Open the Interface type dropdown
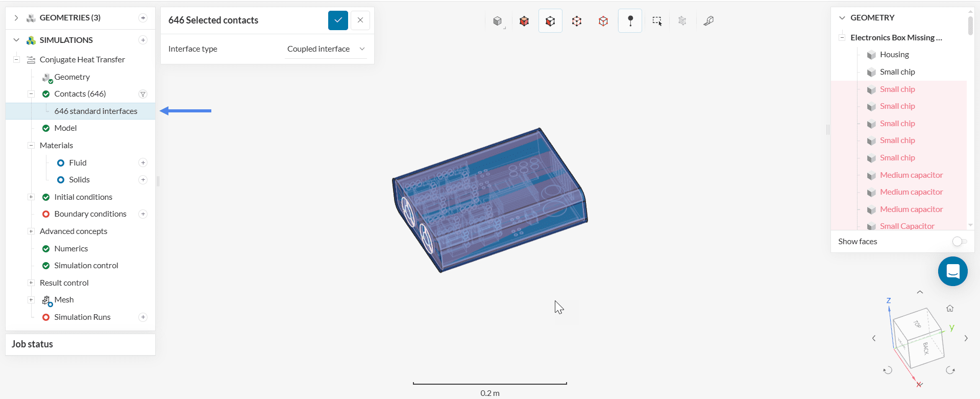Viewport: 980px width, 399px height. point(326,49)
